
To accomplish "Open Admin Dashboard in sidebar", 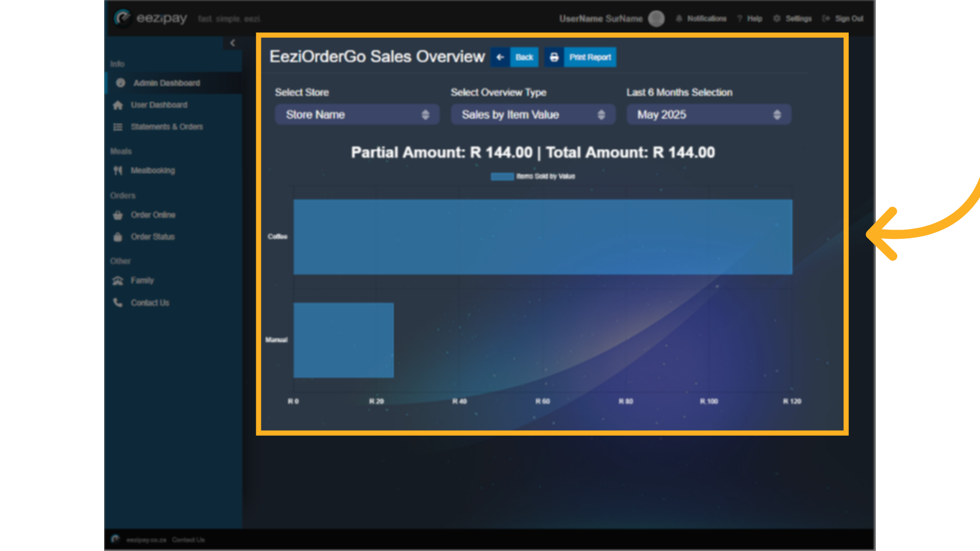I will [x=174, y=83].
